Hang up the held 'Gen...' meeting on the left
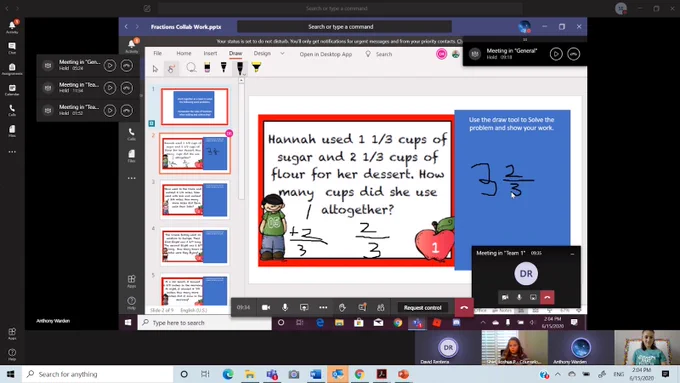 pos(127,65)
